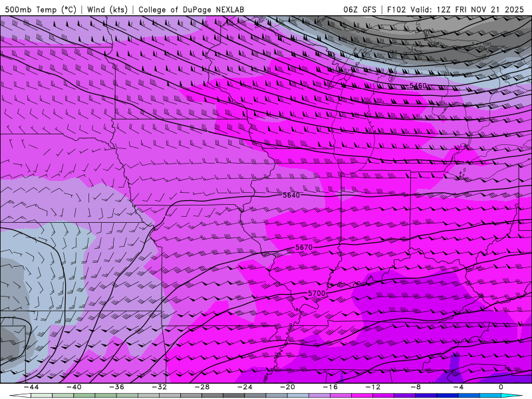Select the -8 color scale label

pyautogui.click(x=416, y=387)
